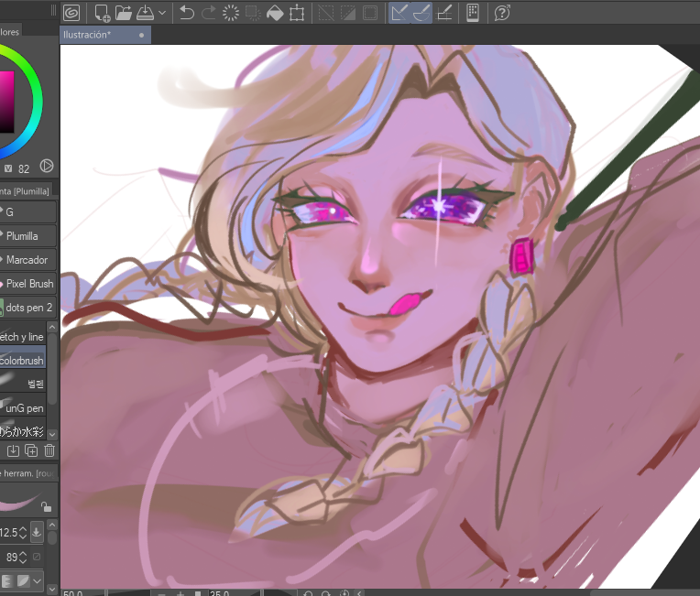Select the G pen group

click(27, 211)
